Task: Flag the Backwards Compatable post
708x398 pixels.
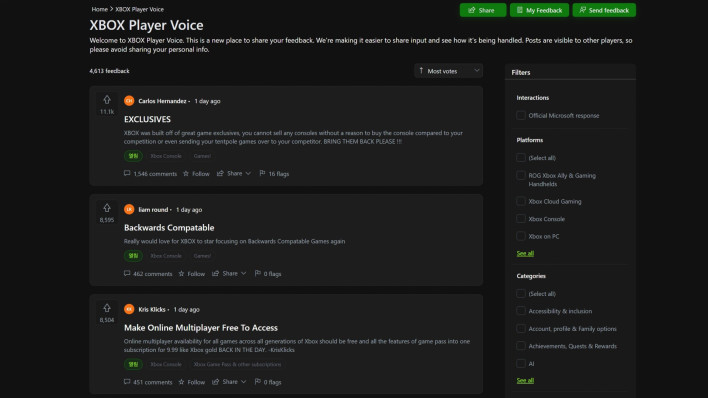Action: (x=268, y=273)
